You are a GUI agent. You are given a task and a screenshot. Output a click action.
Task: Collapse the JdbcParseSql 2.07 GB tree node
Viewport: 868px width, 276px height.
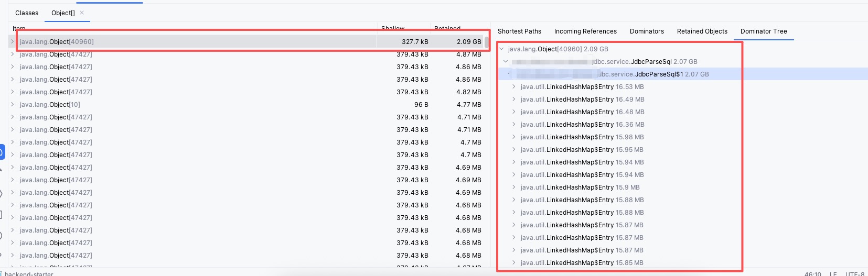[506, 62]
